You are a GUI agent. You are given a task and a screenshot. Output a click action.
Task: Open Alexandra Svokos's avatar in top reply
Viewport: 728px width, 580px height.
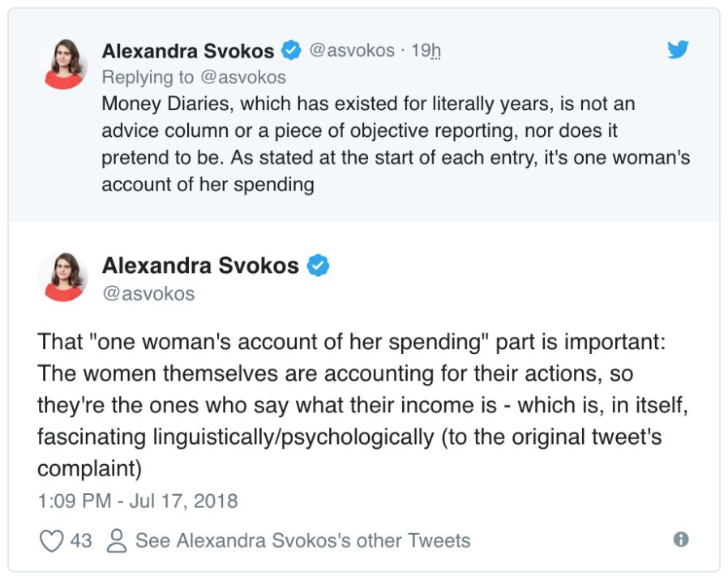click(x=63, y=64)
